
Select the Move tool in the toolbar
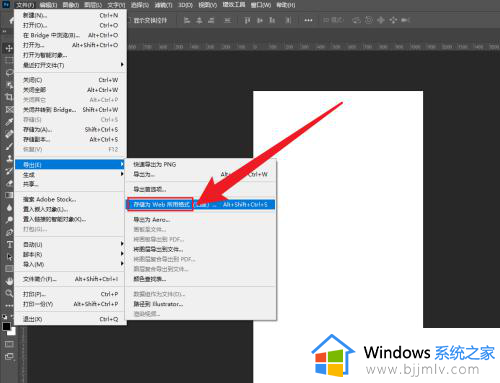[9, 49]
